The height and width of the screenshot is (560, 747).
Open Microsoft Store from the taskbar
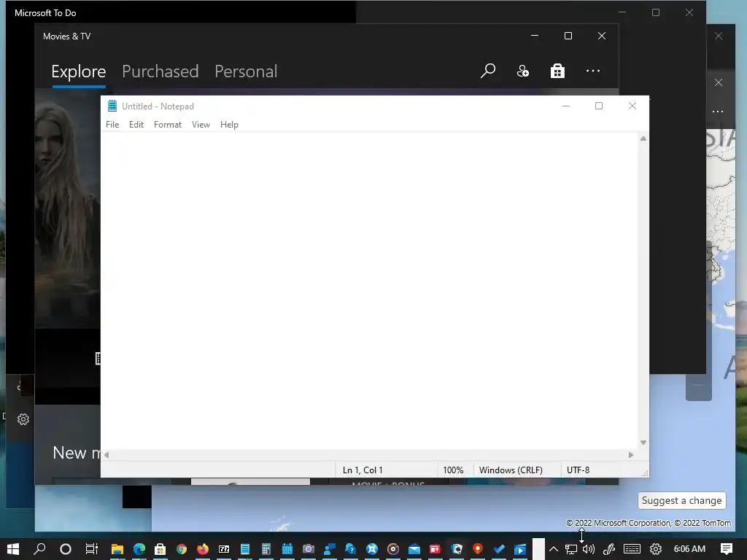(x=160, y=549)
